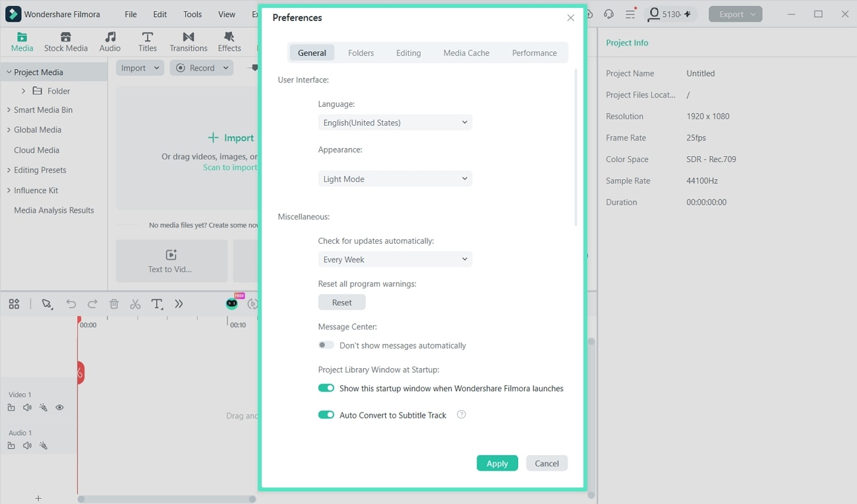857x504 pixels.
Task: Mute the Video 1 track
Action: pyautogui.click(x=27, y=408)
